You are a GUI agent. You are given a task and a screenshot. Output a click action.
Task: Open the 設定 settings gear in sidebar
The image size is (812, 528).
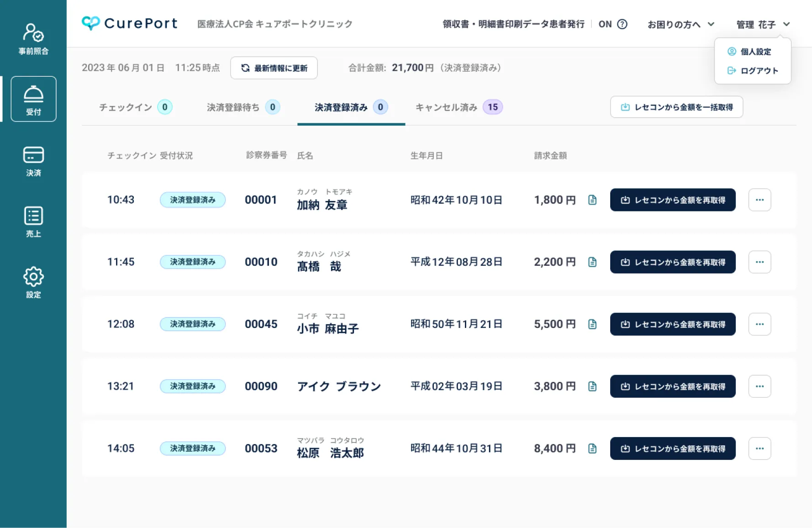pos(33,283)
